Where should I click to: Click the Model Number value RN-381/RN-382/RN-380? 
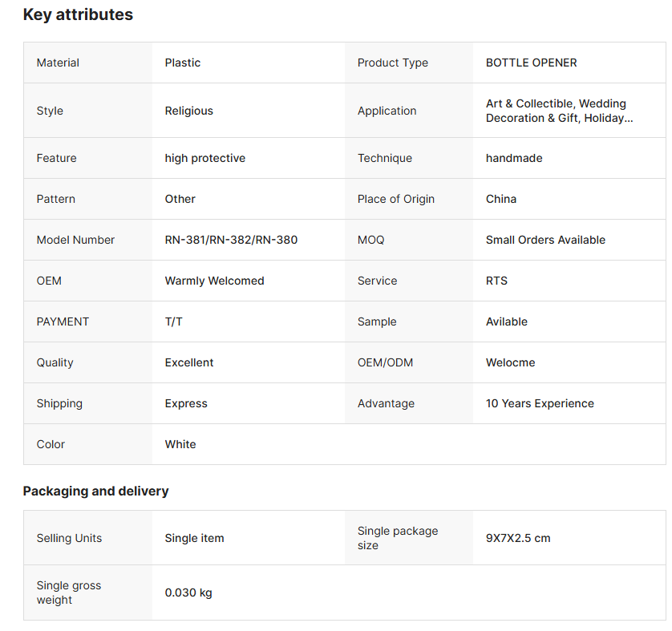click(x=231, y=240)
